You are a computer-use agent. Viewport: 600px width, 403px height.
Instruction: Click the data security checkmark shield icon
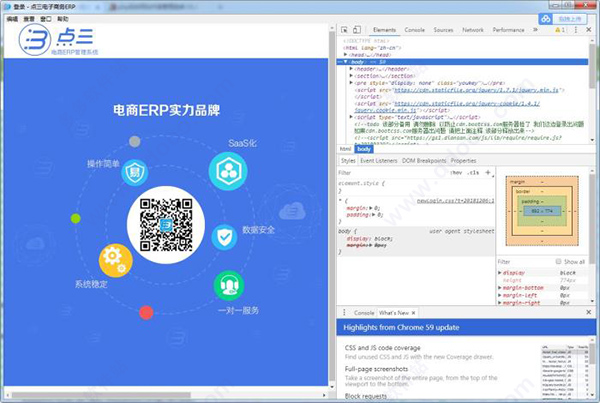tap(224, 237)
